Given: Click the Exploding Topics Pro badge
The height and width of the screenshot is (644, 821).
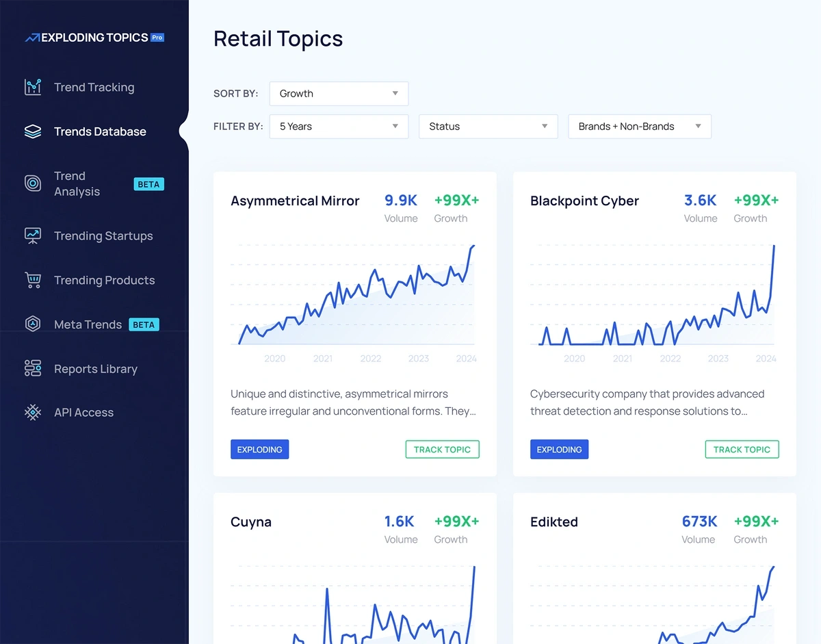Looking at the screenshot, I should coord(157,38).
